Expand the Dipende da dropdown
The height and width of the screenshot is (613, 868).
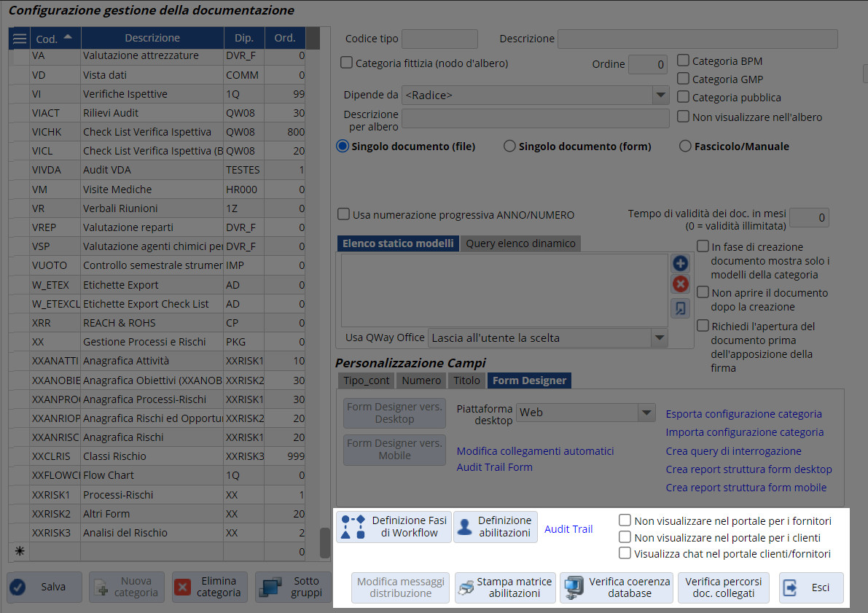tap(660, 95)
